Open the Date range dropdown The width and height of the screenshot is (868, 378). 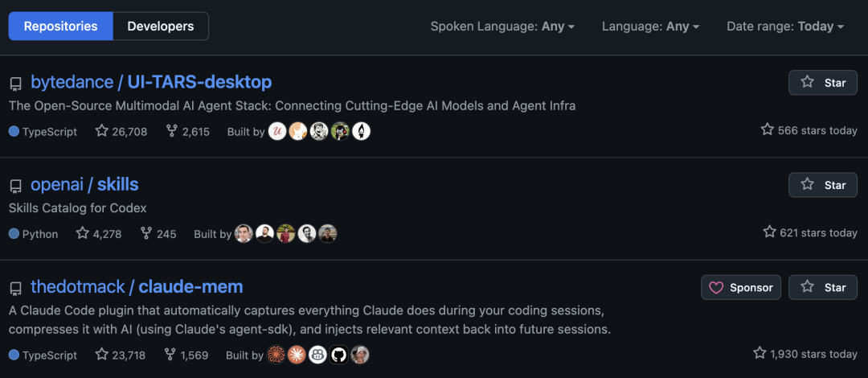pos(784,27)
